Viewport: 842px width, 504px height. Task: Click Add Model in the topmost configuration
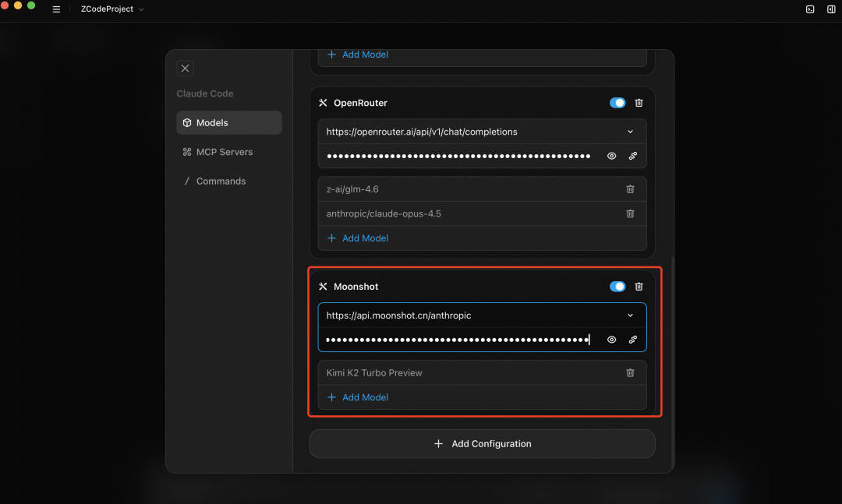click(x=358, y=55)
